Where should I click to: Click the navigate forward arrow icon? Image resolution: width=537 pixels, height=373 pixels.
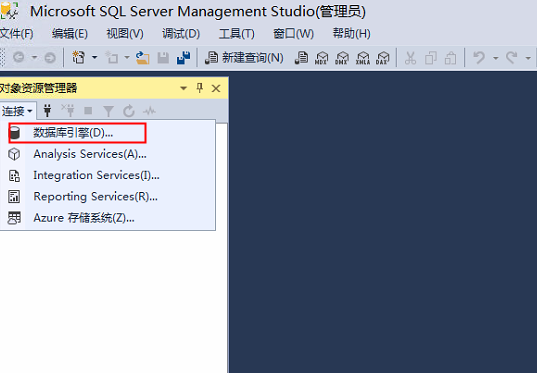[x=50, y=57]
